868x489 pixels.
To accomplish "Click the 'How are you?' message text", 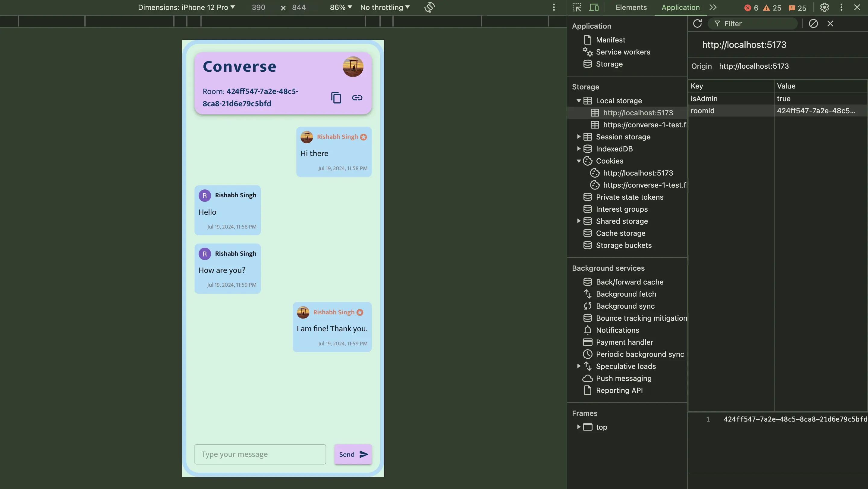I will point(222,270).
